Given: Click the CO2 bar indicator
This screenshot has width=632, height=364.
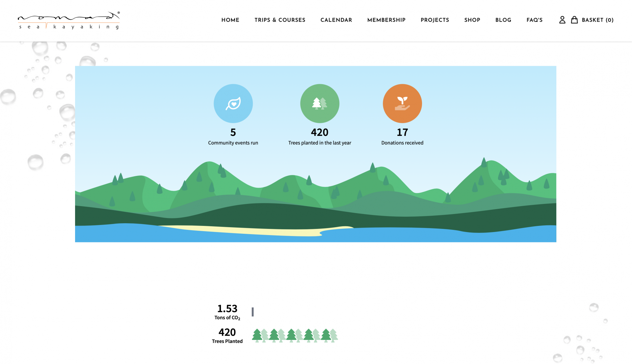Looking at the screenshot, I should pyautogui.click(x=253, y=312).
